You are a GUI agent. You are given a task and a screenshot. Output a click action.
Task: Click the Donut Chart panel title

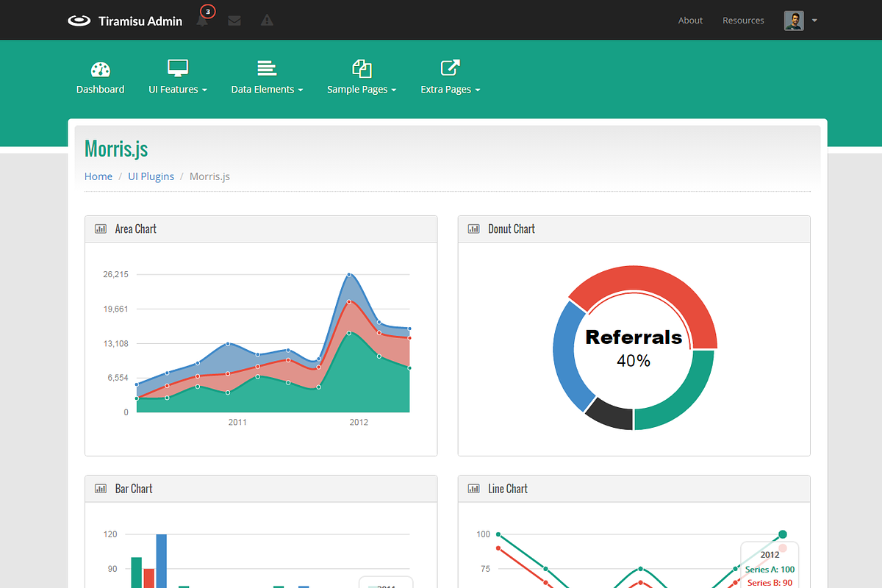click(x=512, y=229)
